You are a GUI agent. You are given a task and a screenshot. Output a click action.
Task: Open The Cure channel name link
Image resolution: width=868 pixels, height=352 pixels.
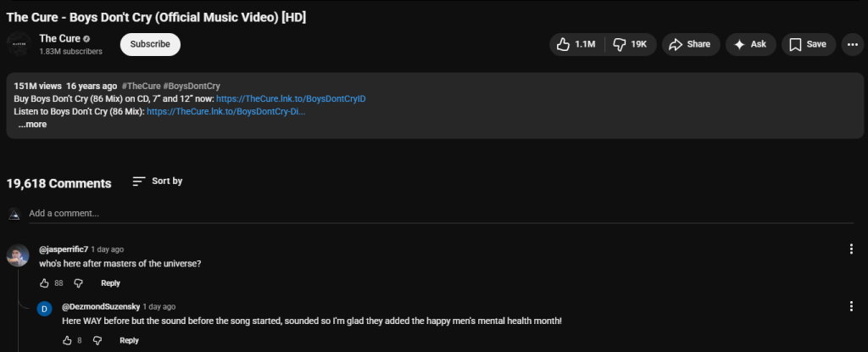point(60,39)
